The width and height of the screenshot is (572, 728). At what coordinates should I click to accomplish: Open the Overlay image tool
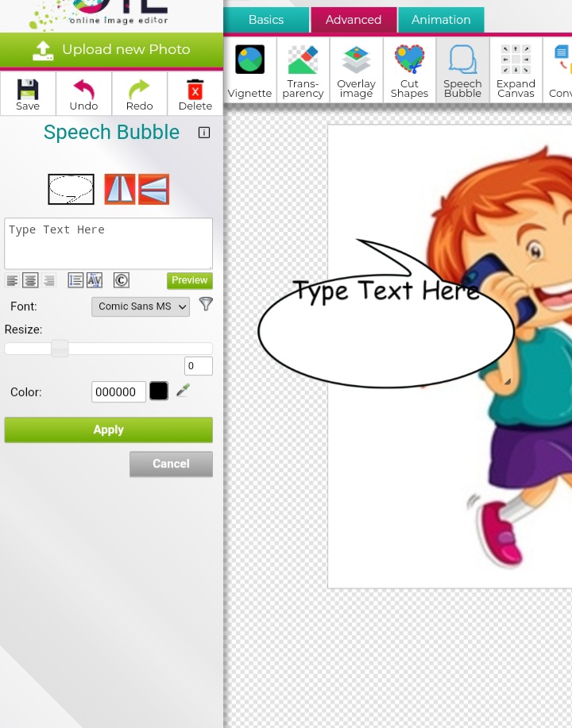coord(356,71)
